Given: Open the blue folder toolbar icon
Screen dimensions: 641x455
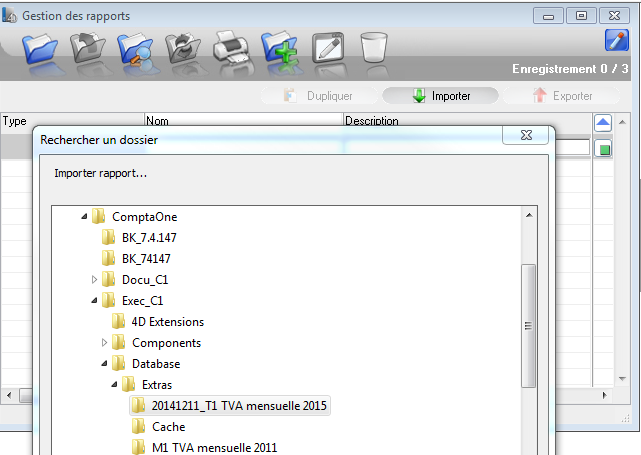Looking at the screenshot, I should pyautogui.click(x=40, y=49).
